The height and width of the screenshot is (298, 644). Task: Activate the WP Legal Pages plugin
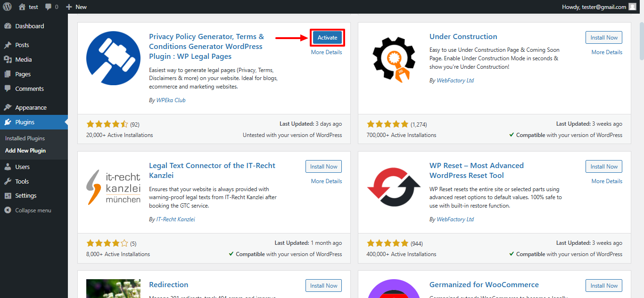click(x=327, y=37)
